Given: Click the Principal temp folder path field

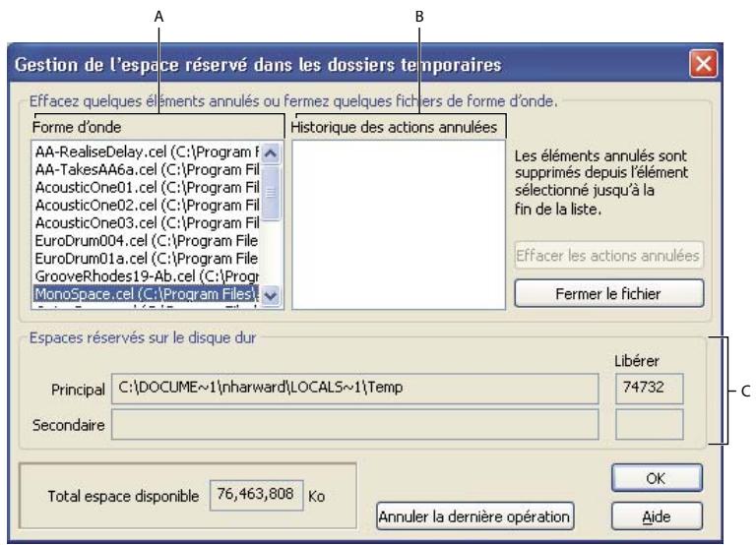Looking at the screenshot, I should coord(355,389).
